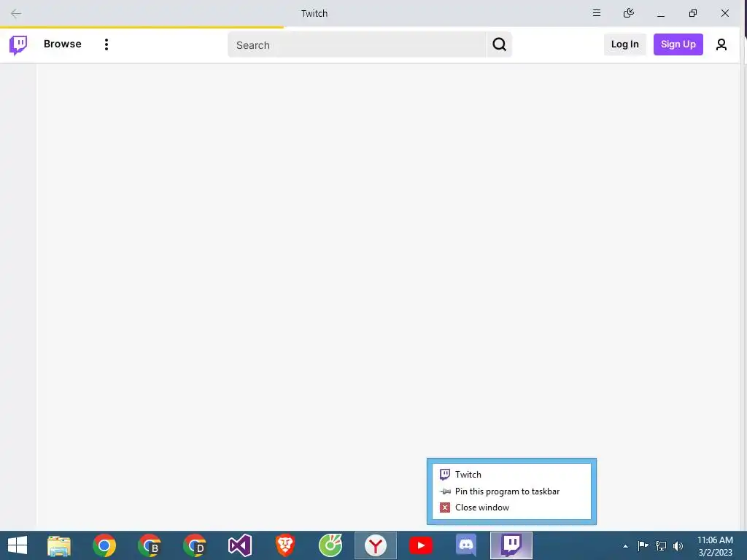
Task: Restore down the Twitch window
Action: click(x=693, y=13)
